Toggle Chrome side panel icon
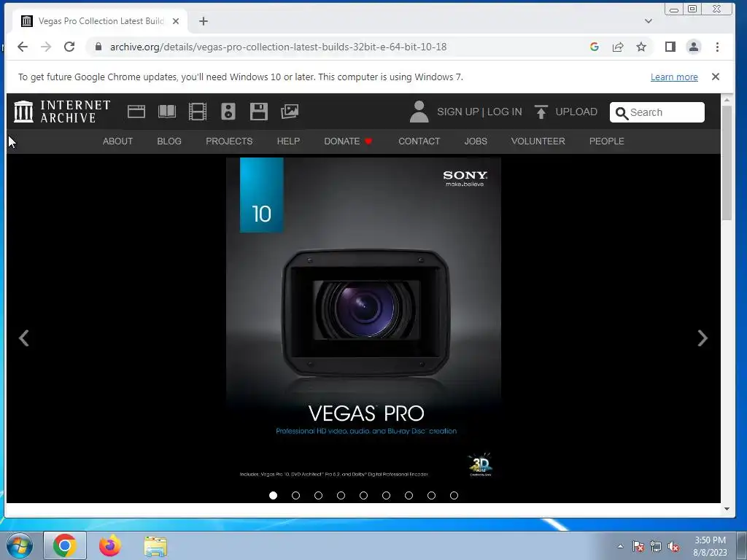The height and width of the screenshot is (560, 747). (670, 47)
